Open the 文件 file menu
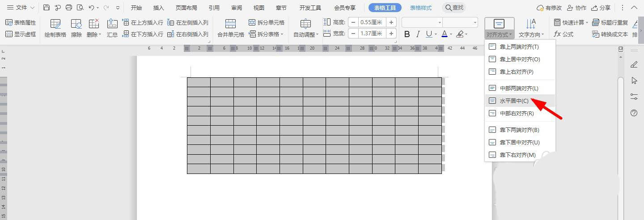The image size is (644, 220). click(20, 8)
